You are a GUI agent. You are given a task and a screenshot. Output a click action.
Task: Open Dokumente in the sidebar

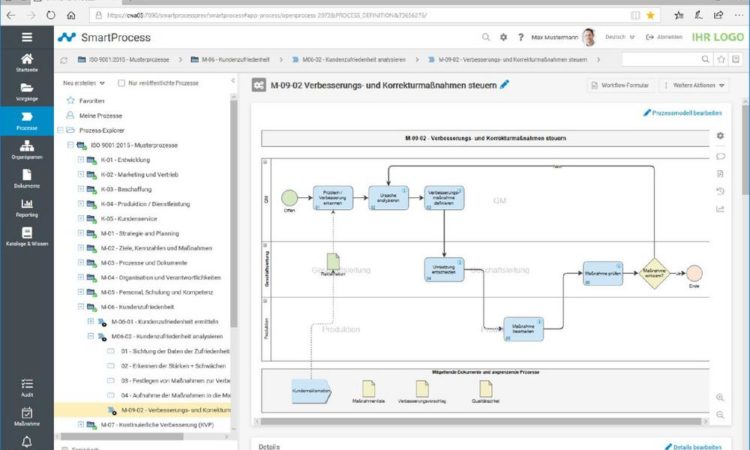[27, 179]
